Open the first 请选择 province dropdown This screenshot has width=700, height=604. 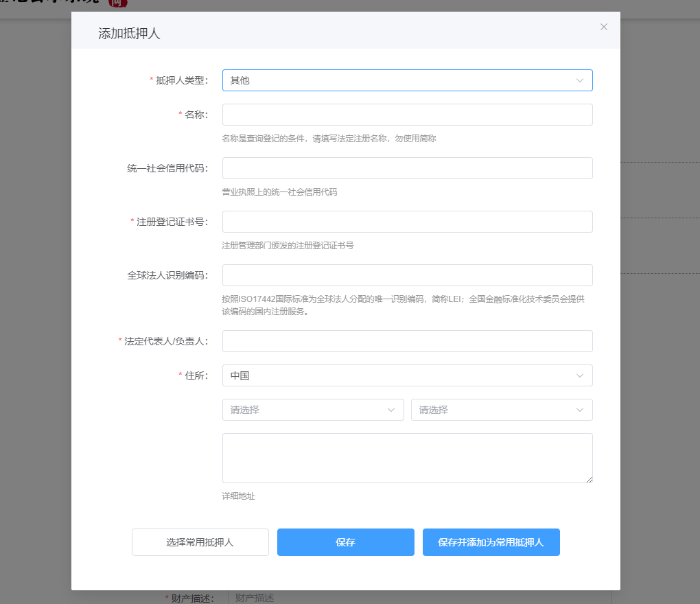(x=313, y=410)
